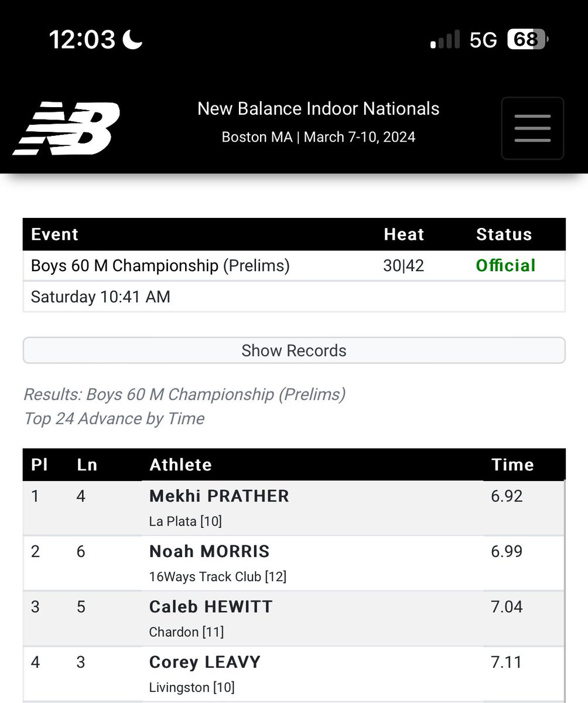This screenshot has width=588, height=703.
Task: Tap the battery level indicator
Action: (527, 40)
